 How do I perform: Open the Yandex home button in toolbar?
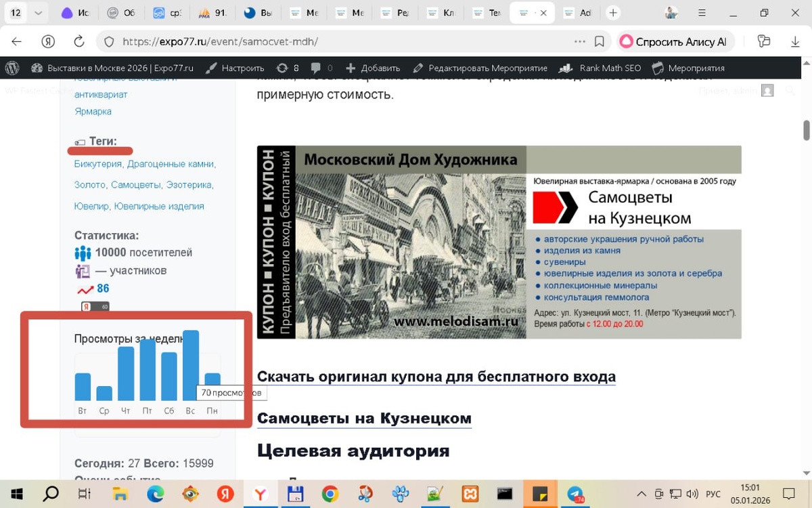[48, 41]
